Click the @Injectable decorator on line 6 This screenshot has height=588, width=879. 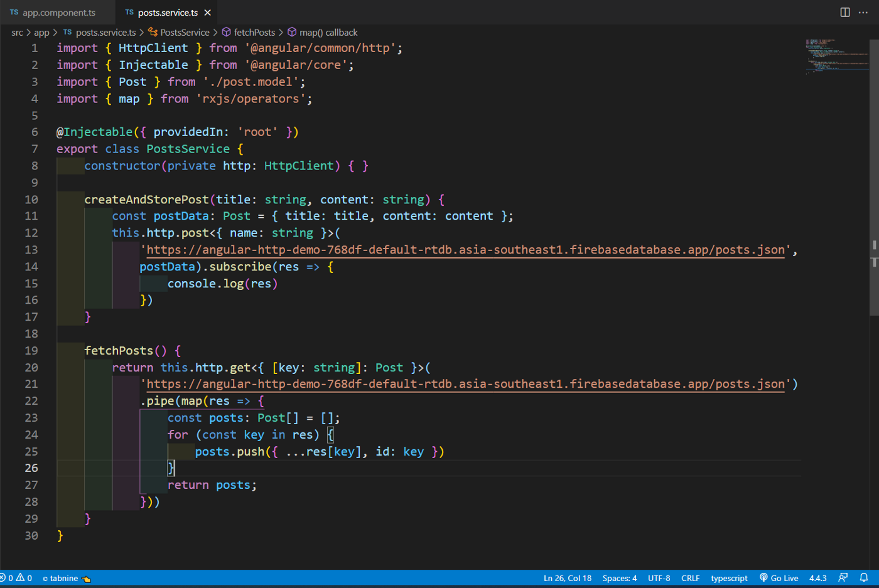coord(95,132)
